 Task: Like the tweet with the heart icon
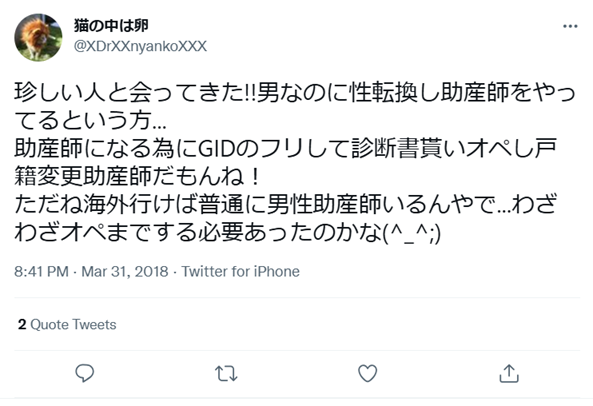(367, 373)
